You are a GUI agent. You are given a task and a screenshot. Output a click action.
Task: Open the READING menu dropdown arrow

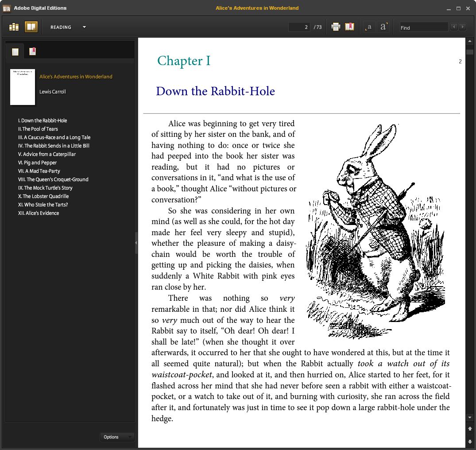point(85,27)
